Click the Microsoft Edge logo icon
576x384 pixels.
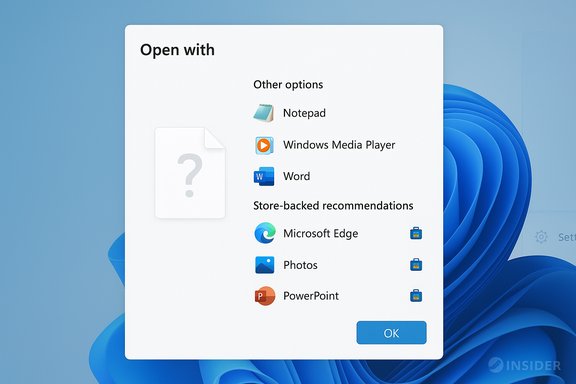click(265, 233)
